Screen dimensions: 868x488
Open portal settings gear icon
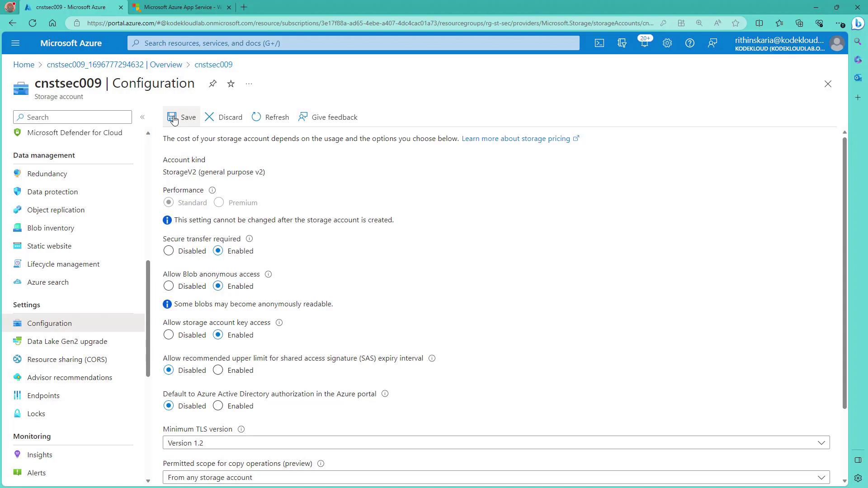click(x=667, y=43)
